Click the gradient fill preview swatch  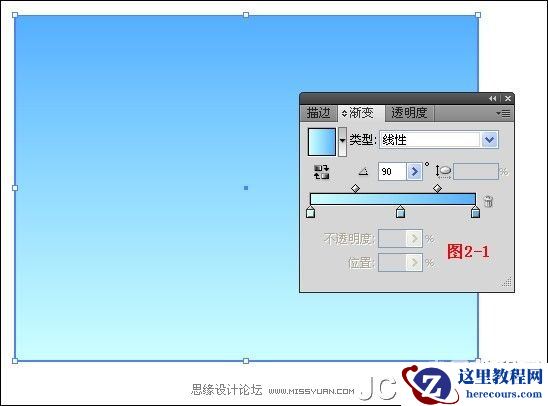click(x=322, y=142)
